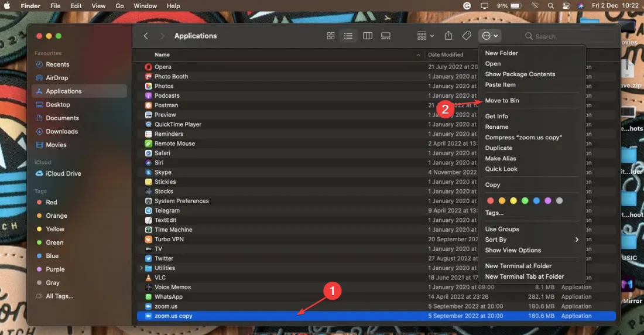Pick the blue tag color dot
Image resolution: width=644 pixels, height=335 pixels.
(x=536, y=200)
